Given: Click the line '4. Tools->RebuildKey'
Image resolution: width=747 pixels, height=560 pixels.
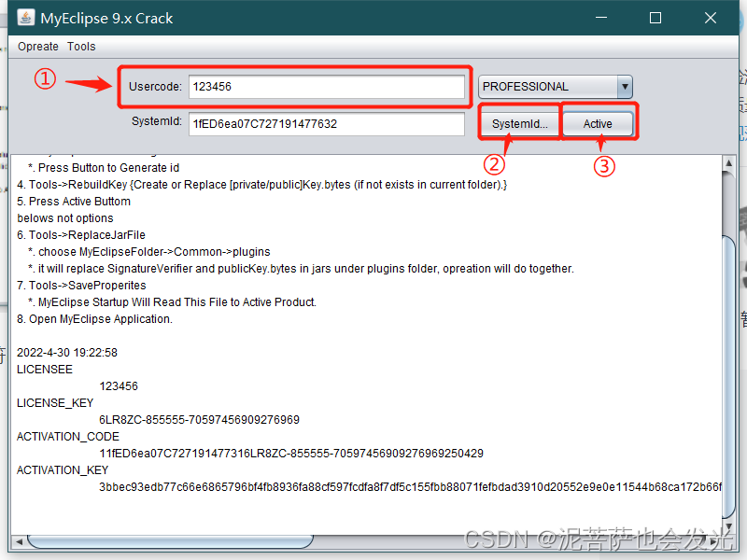Looking at the screenshot, I should coord(262,184).
